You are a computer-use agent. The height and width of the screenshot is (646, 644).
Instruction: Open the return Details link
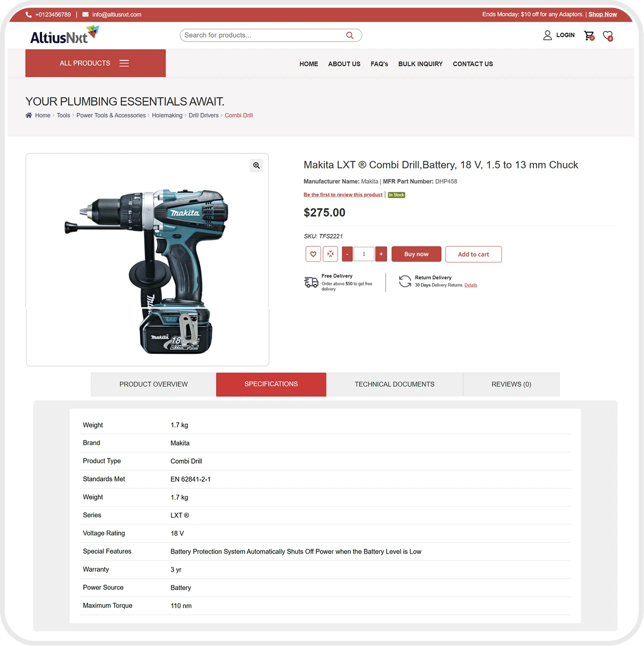[x=471, y=285]
